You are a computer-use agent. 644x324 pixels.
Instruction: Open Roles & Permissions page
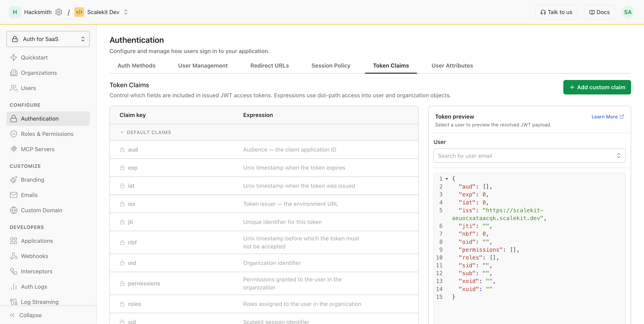coord(48,134)
